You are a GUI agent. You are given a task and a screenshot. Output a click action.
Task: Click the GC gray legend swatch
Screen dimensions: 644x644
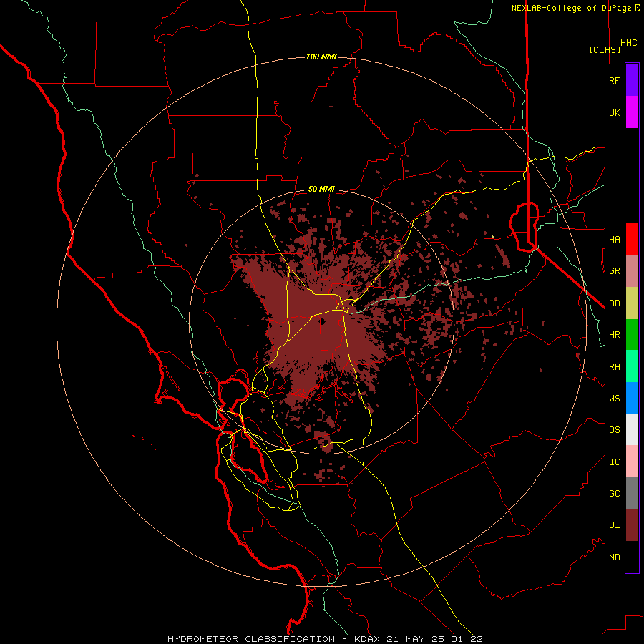[632, 493]
